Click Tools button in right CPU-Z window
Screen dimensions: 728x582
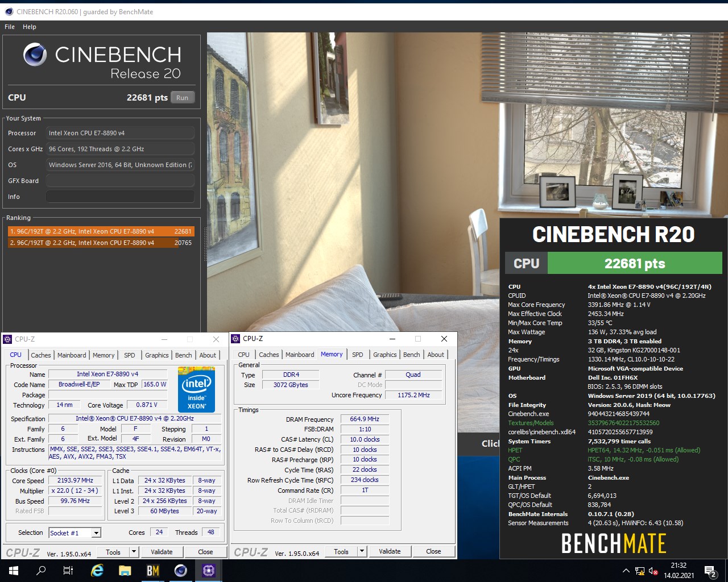[341, 551]
